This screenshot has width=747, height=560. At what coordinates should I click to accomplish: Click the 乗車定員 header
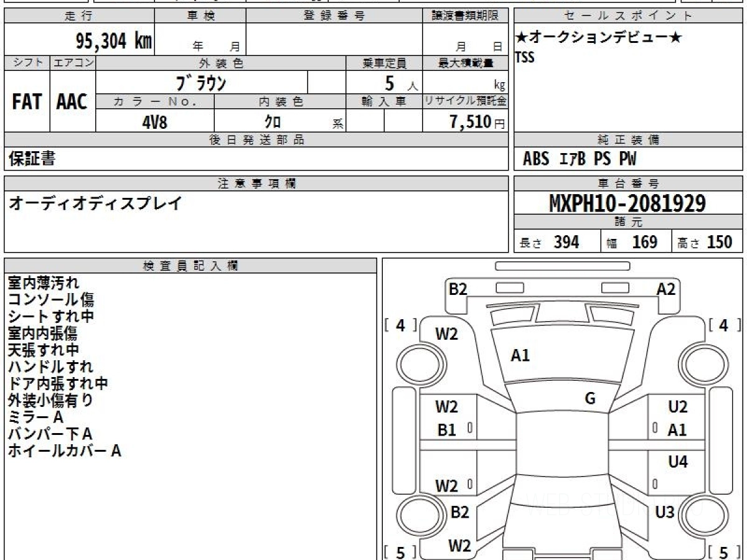pos(384,63)
